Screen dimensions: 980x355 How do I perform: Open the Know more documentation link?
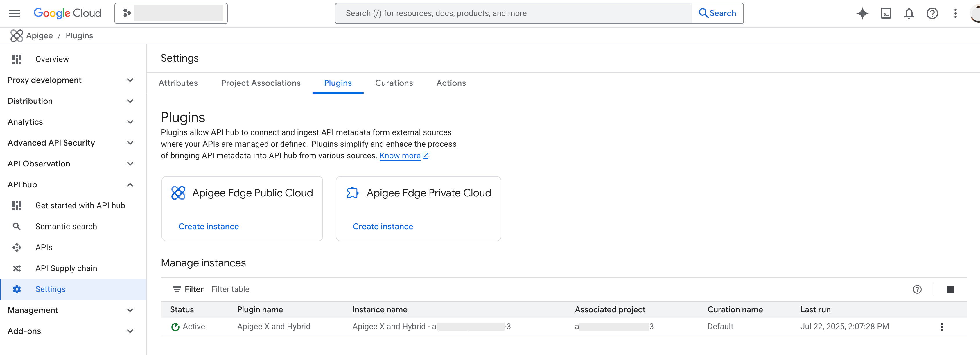tap(400, 155)
